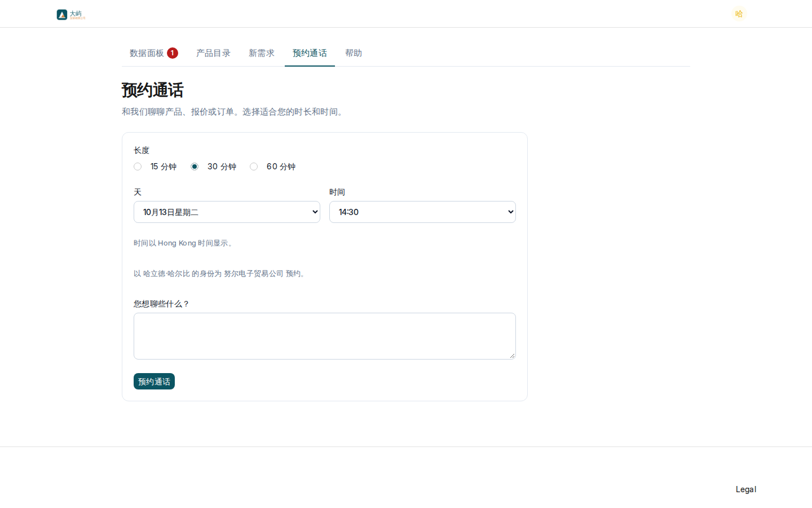Switch to the 产品目录 tab
The width and height of the screenshot is (812, 508).
click(213, 53)
